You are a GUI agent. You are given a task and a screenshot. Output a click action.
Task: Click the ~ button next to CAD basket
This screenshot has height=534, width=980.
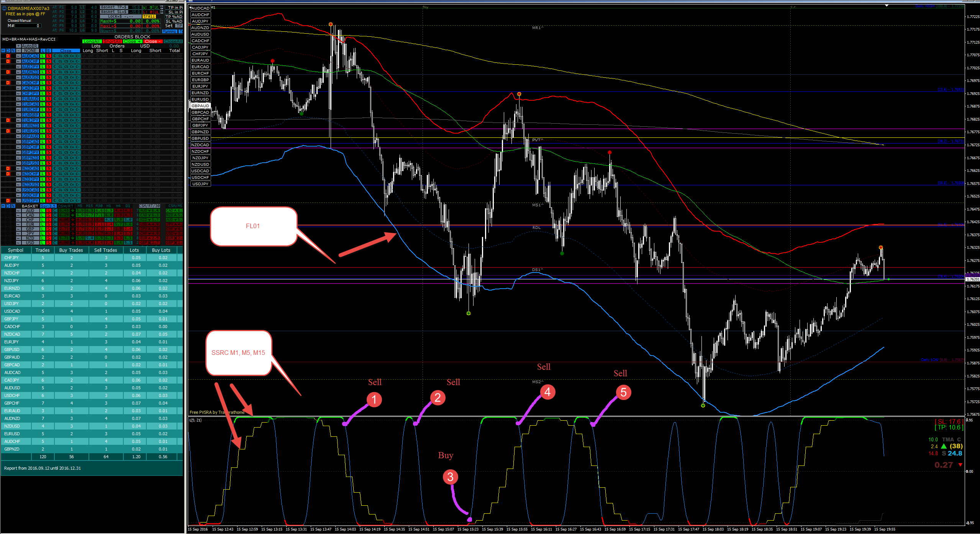pyautogui.click(x=18, y=215)
